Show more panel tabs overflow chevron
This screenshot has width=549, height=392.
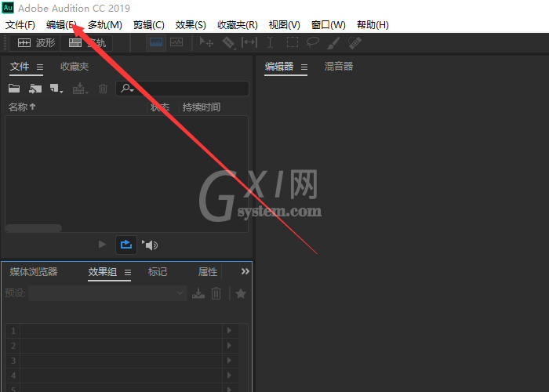coord(245,271)
